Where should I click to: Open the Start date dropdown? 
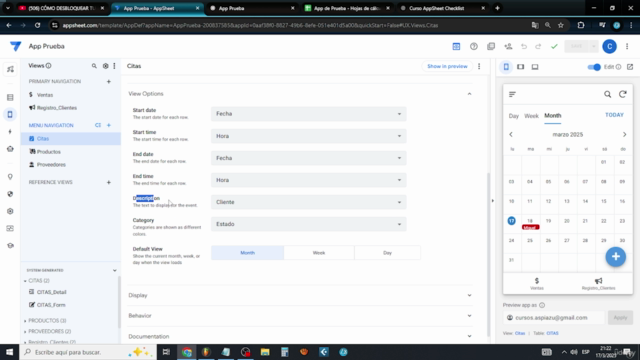click(309, 114)
